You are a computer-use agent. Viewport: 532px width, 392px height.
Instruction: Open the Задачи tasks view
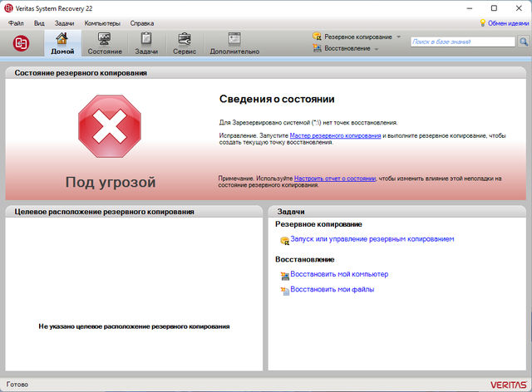tap(146, 43)
